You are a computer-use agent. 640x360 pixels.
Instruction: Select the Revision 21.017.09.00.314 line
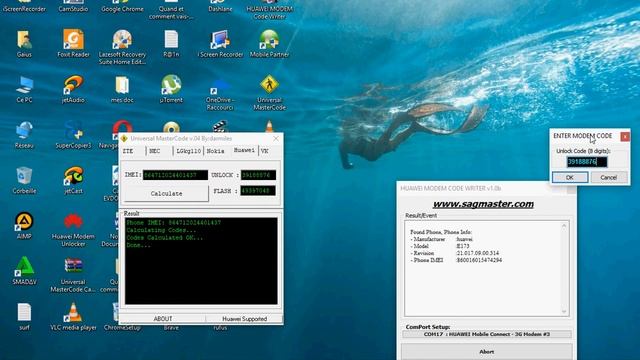pyautogui.click(x=455, y=253)
